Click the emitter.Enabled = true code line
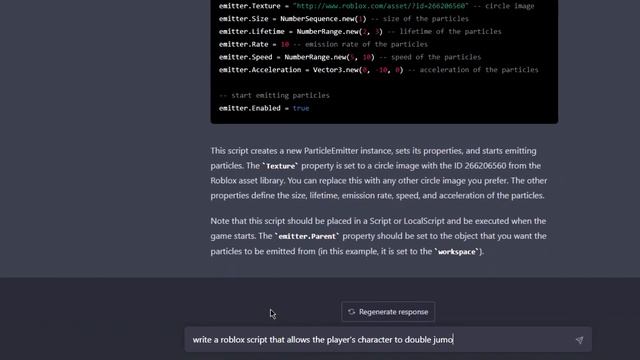Viewport: 640px width, 360px height. tap(264, 108)
